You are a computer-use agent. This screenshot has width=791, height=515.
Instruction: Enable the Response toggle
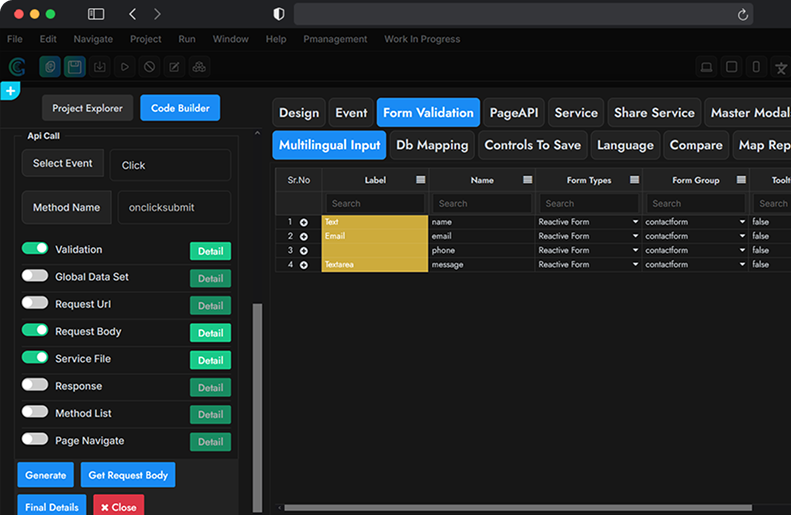(x=35, y=384)
